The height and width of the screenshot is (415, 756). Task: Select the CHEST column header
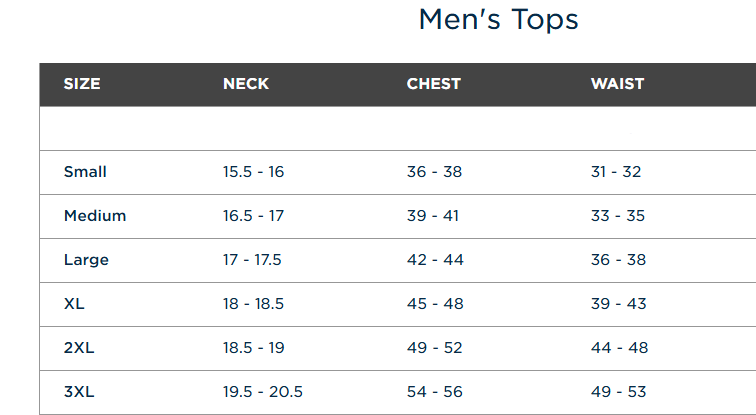click(433, 84)
